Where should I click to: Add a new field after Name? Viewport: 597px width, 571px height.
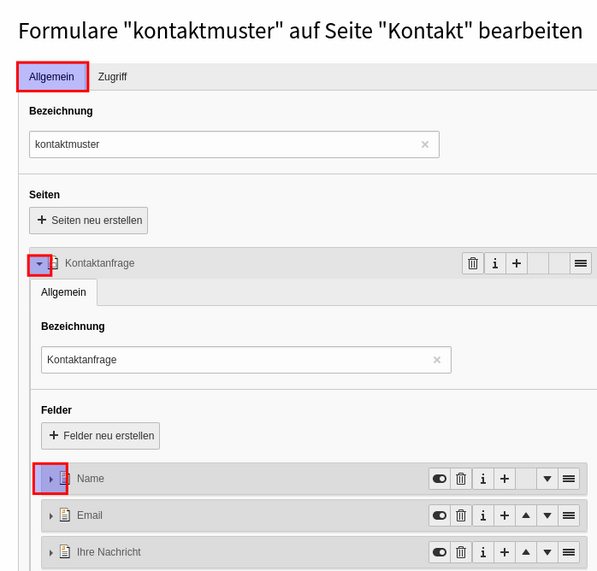click(504, 478)
